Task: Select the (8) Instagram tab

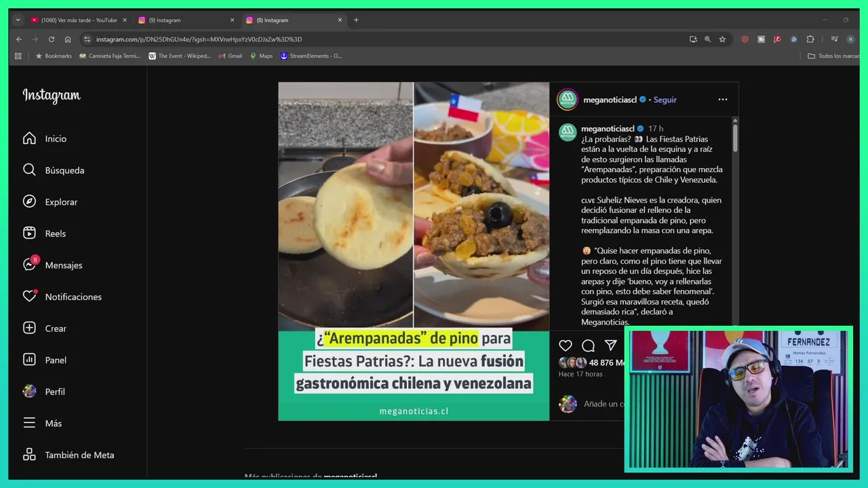Action: pyautogui.click(x=294, y=20)
